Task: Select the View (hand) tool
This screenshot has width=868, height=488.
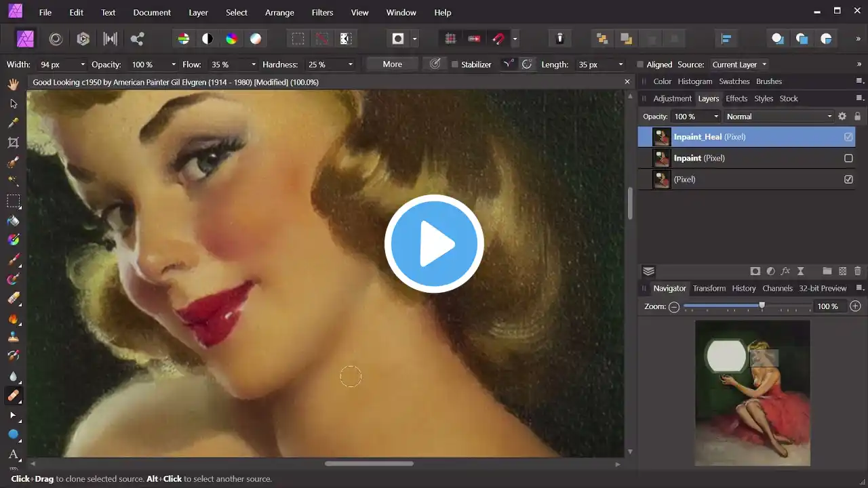Action: (13, 85)
